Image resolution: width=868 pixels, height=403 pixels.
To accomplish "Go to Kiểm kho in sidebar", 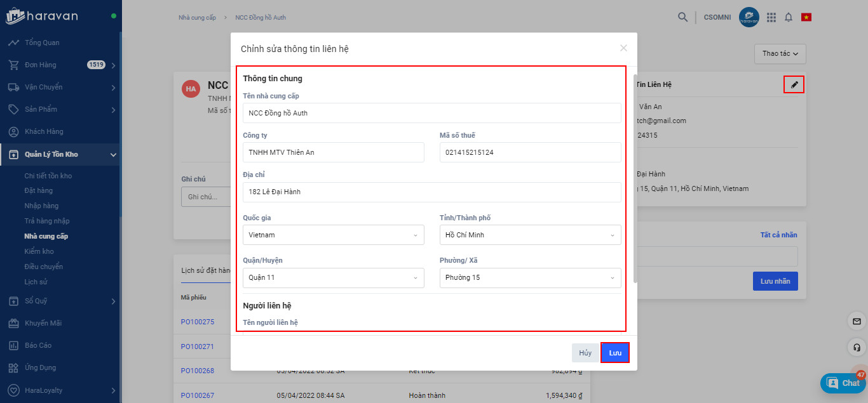I will point(39,251).
